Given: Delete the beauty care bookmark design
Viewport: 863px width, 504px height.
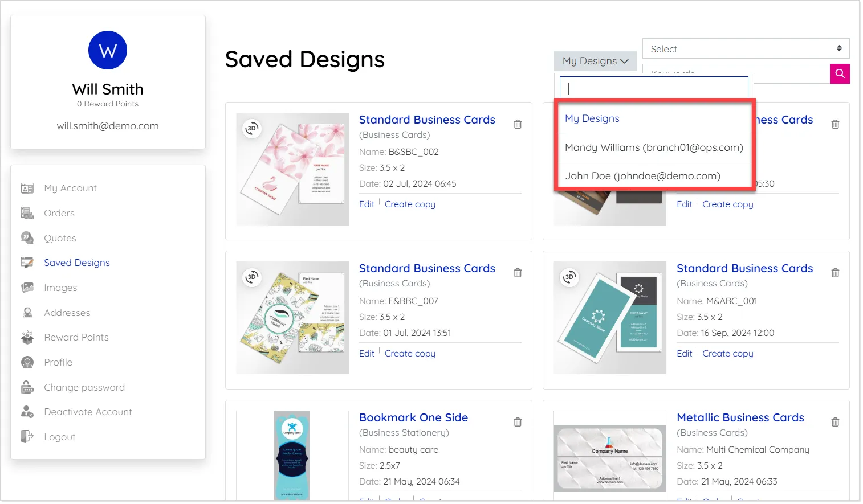Looking at the screenshot, I should 518,422.
